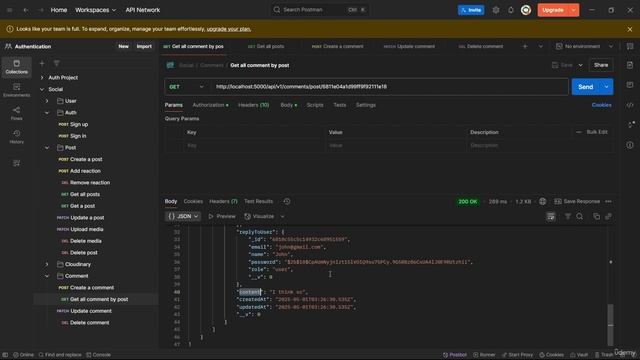Click the network globe icon near response size
640x360 pixels.
click(x=542, y=201)
